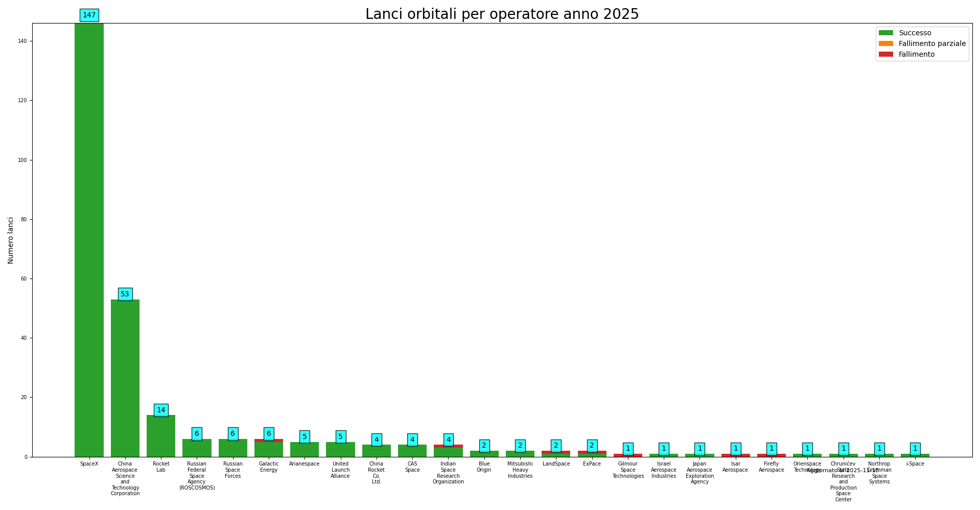Click the 5 label above United Launch Alliance

click(340, 437)
